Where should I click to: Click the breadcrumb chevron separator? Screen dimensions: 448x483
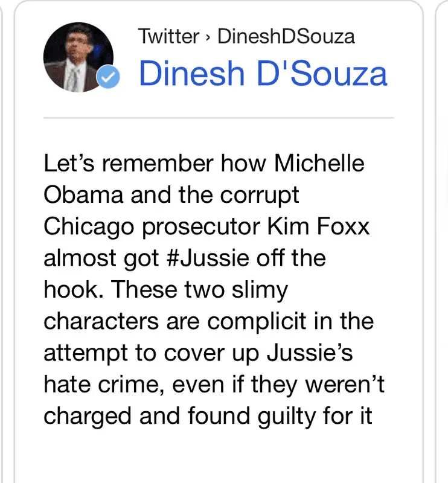coord(208,37)
